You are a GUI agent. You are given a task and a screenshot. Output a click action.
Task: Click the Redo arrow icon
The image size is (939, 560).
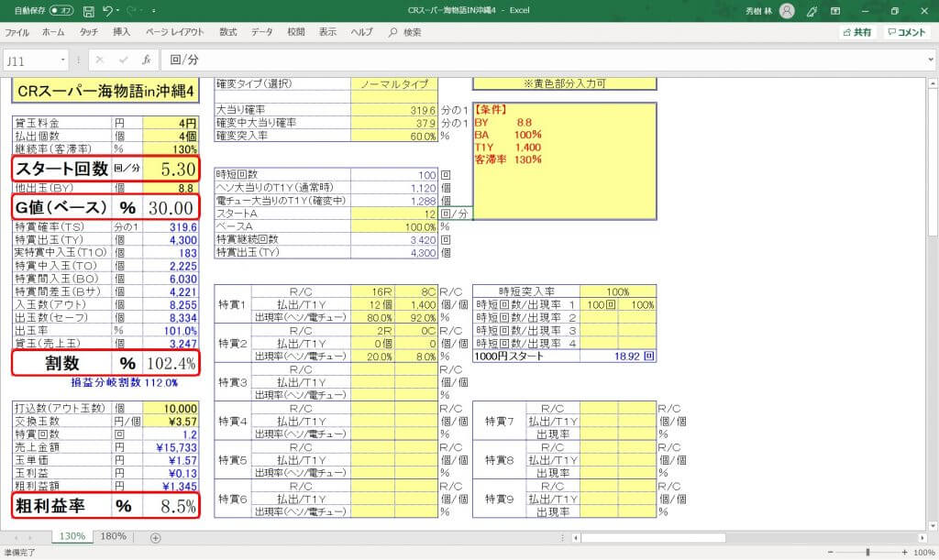click(131, 11)
